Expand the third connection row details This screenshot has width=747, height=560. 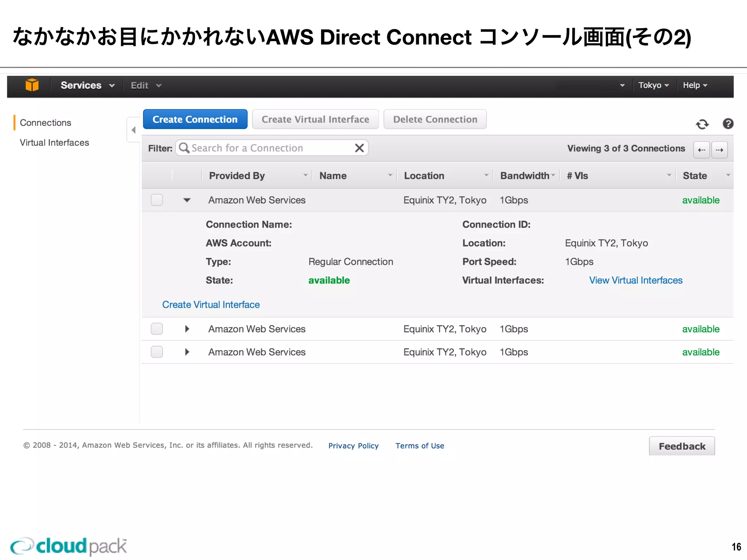click(x=187, y=352)
